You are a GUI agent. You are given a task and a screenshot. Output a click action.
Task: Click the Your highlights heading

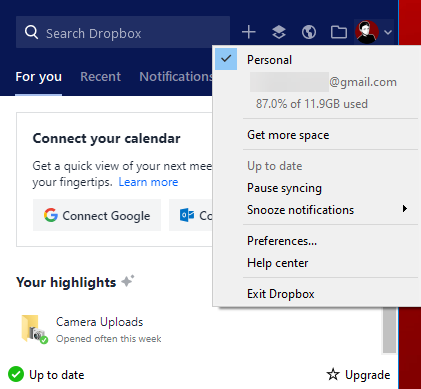click(x=66, y=282)
